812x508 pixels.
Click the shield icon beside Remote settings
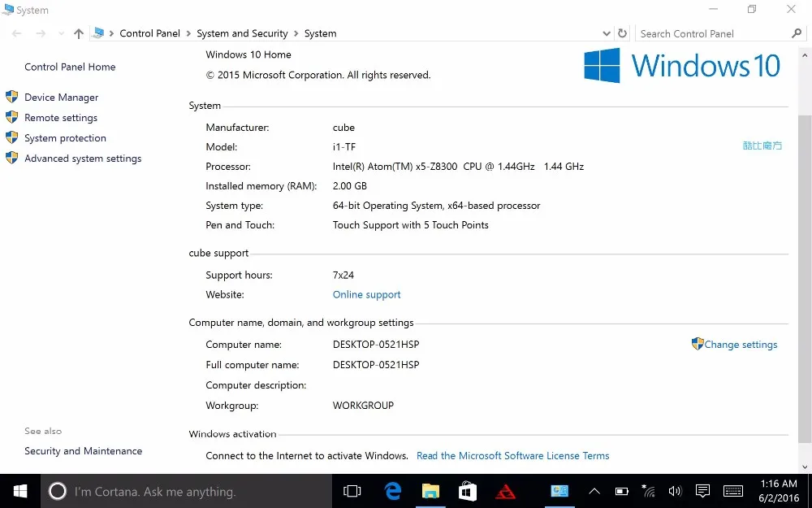[x=12, y=117]
